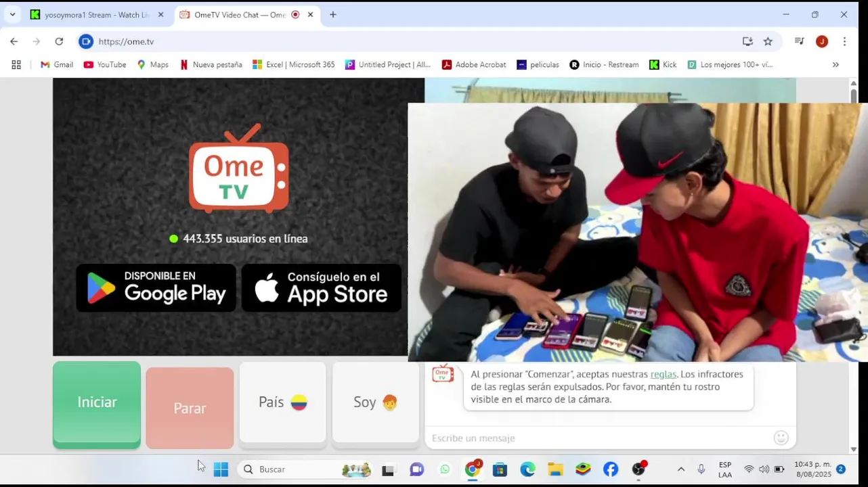This screenshot has height=487, width=868.
Task: Open the purple video chat app in taskbar
Action: coord(416,469)
